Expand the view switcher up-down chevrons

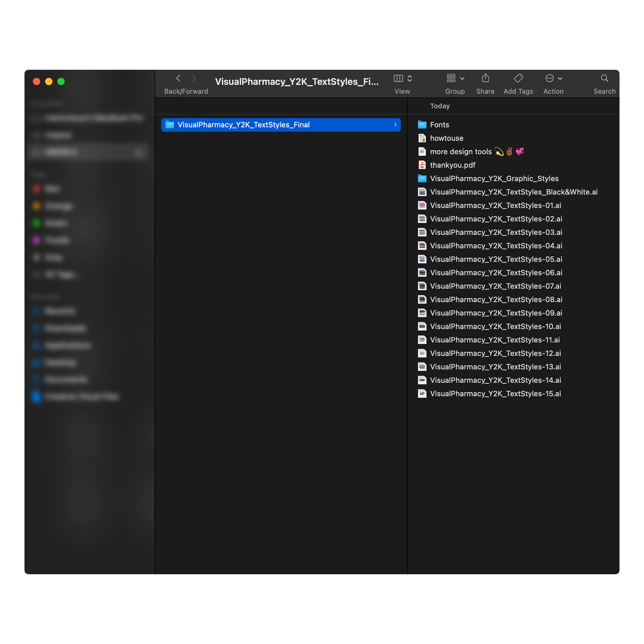(410, 78)
